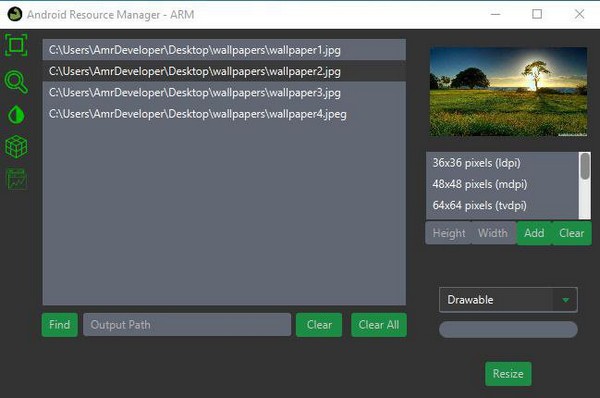Image resolution: width=600 pixels, height=398 pixels.
Task: Click Clear button beside Output Path
Action: (319, 325)
